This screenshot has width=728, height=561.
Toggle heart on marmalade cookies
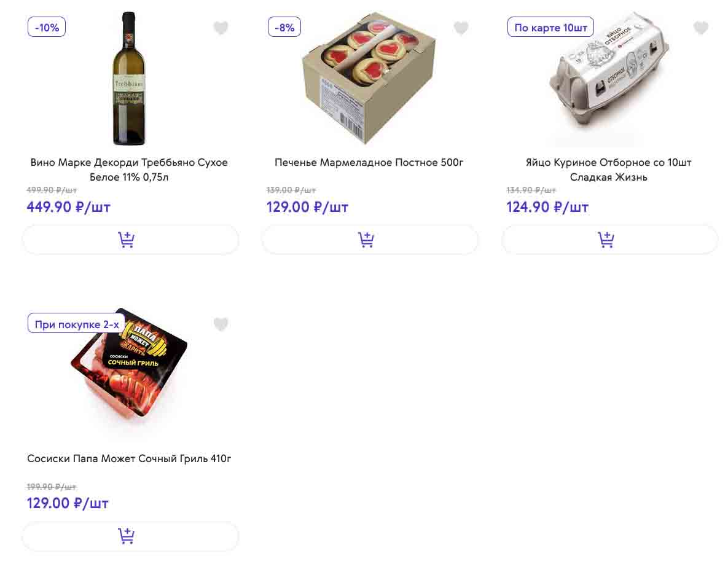pyautogui.click(x=461, y=28)
